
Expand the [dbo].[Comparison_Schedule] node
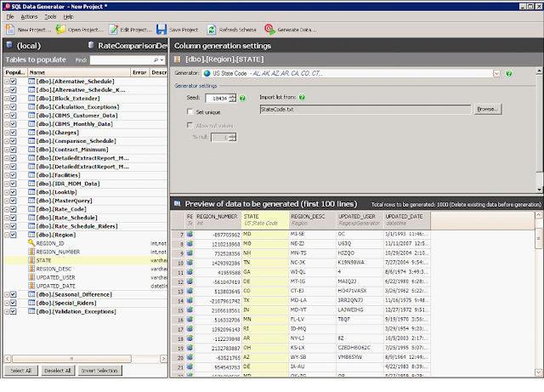pyautogui.click(x=7, y=141)
